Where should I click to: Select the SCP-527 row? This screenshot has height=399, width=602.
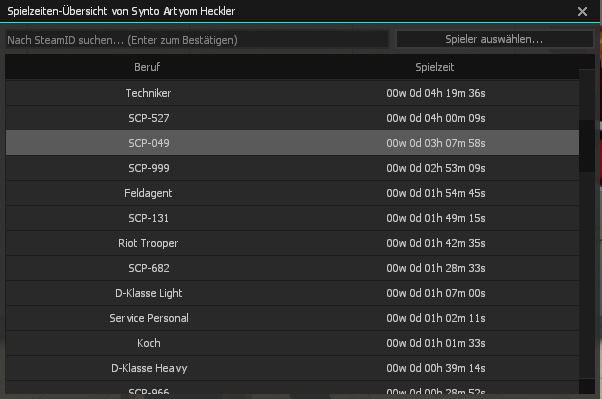point(292,118)
